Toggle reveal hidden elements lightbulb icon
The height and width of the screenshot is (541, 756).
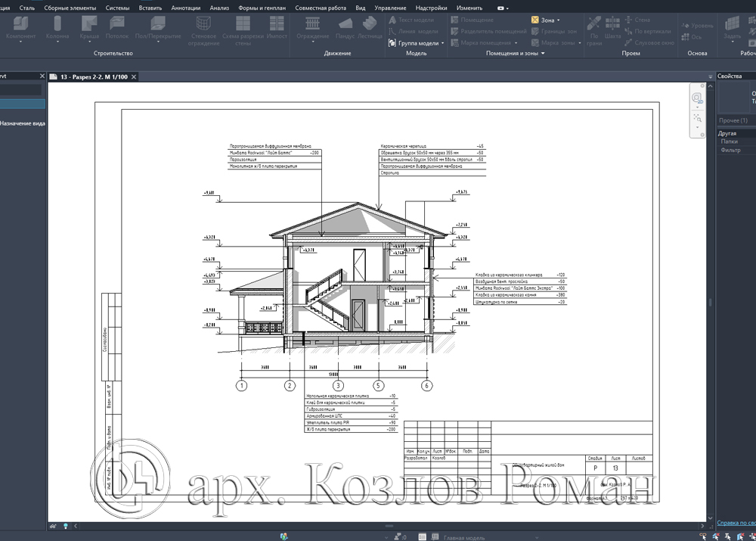coord(66,526)
